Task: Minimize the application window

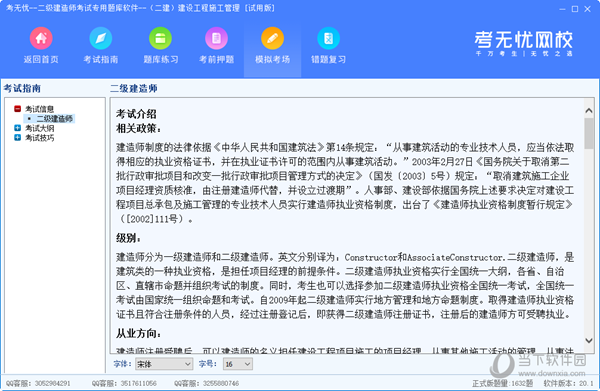Action: pyautogui.click(x=562, y=9)
